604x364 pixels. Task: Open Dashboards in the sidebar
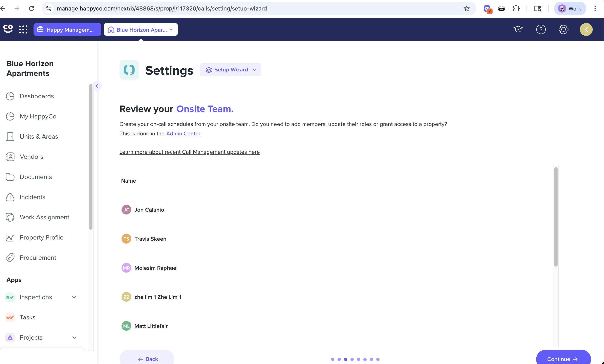pyautogui.click(x=37, y=96)
